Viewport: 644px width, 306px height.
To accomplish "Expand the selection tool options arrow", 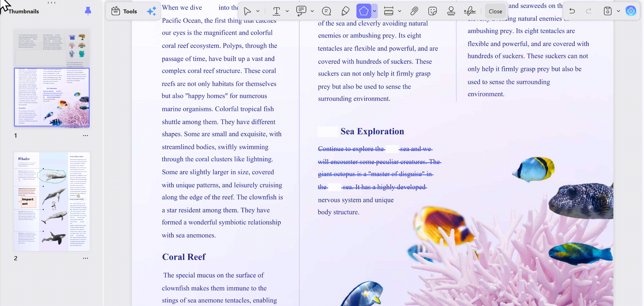I will click(x=258, y=11).
